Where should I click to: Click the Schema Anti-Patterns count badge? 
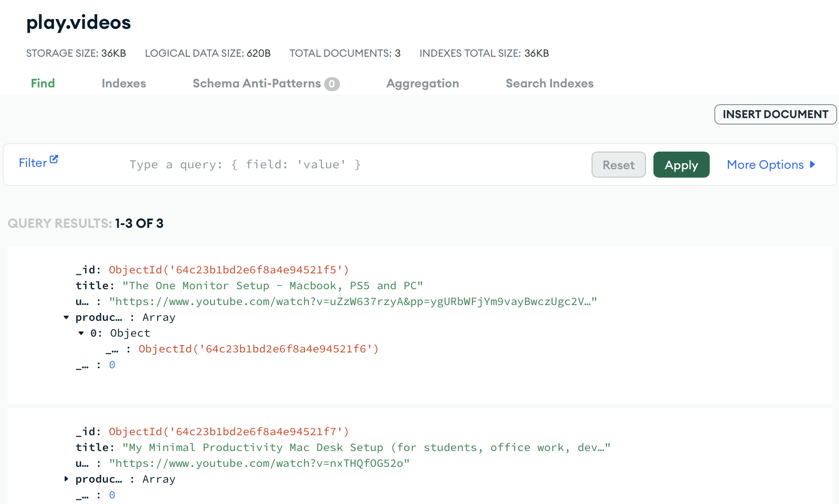(x=333, y=84)
